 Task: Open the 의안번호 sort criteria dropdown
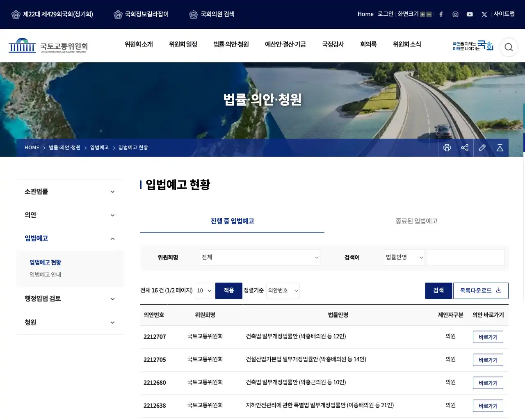283,291
